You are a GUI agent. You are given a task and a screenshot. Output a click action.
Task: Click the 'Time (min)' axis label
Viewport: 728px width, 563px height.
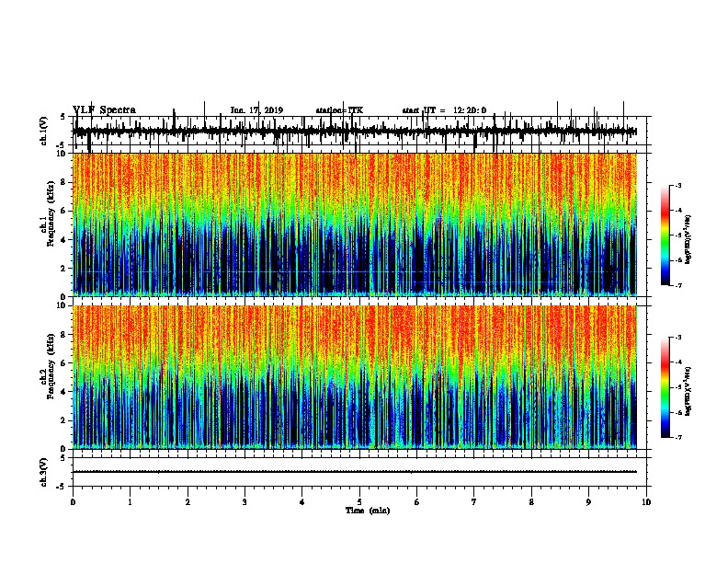368,511
